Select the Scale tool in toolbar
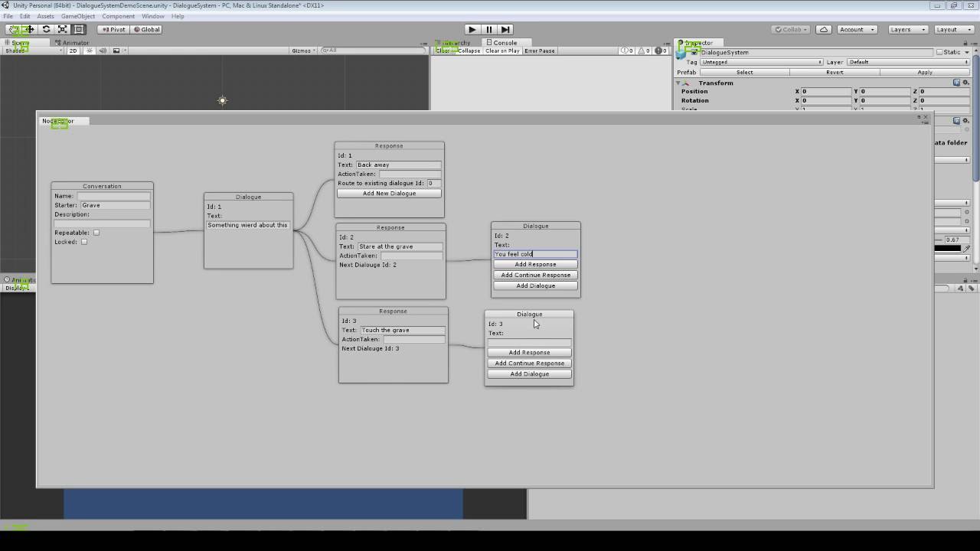This screenshot has height=551, width=980. click(x=62, y=29)
